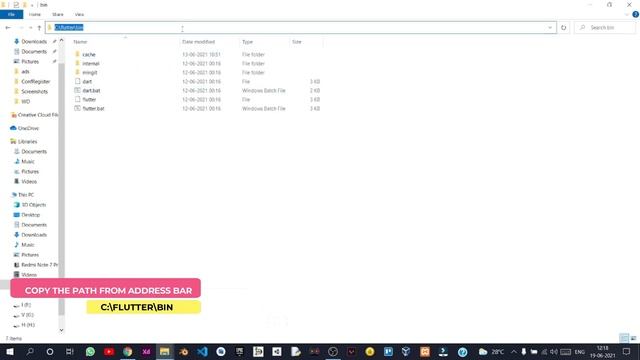Open File Explorer taskbar icon
The image size is (640, 360).
pyautogui.click(x=164, y=351)
